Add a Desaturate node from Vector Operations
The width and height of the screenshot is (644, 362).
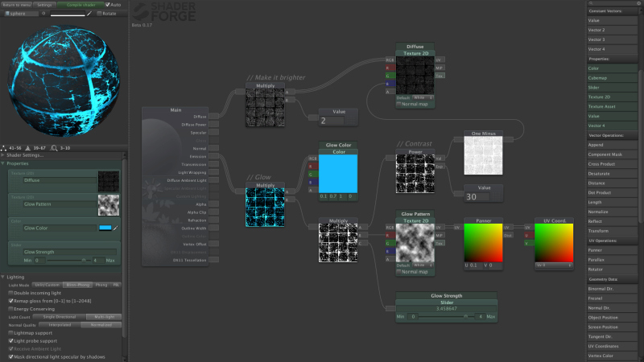[x=612, y=174]
